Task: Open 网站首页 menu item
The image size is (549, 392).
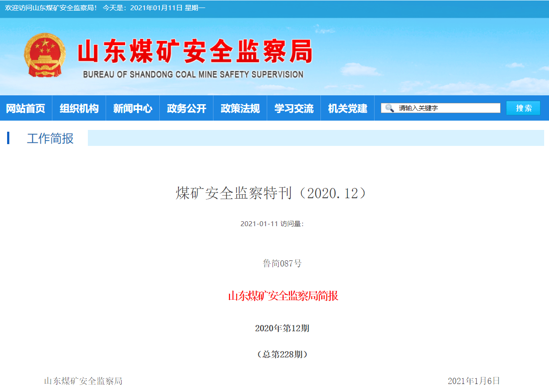Action: tap(26, 108)
